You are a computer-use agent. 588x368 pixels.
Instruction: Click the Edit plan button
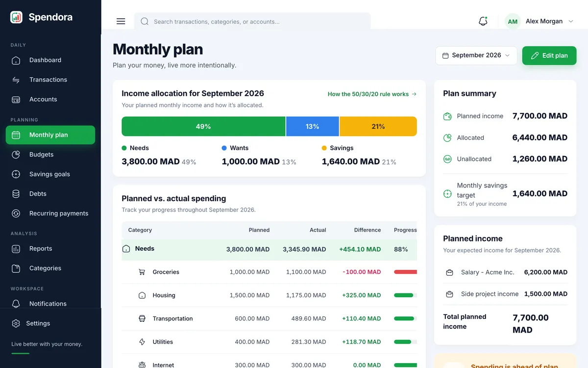(549, 55)
